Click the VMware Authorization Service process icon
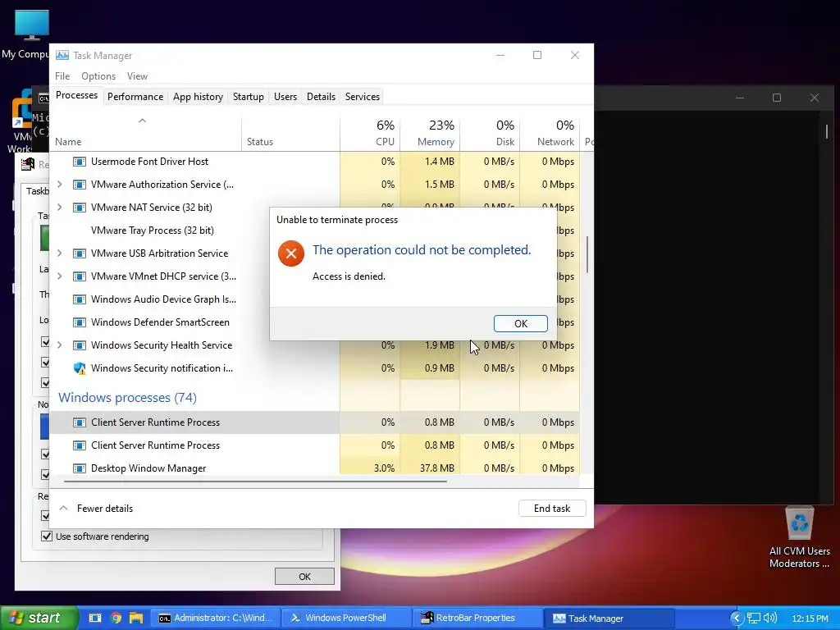Image resolution: width=840 pixels, height=630 pixels. point(80,185)
